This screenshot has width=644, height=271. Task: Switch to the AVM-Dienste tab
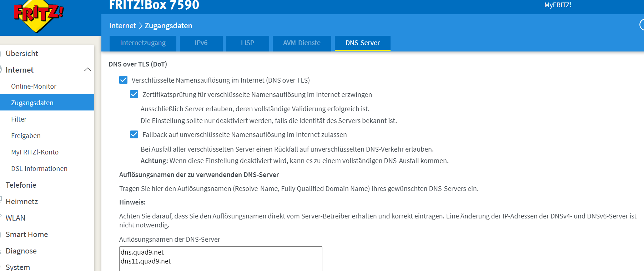point(302,43)
